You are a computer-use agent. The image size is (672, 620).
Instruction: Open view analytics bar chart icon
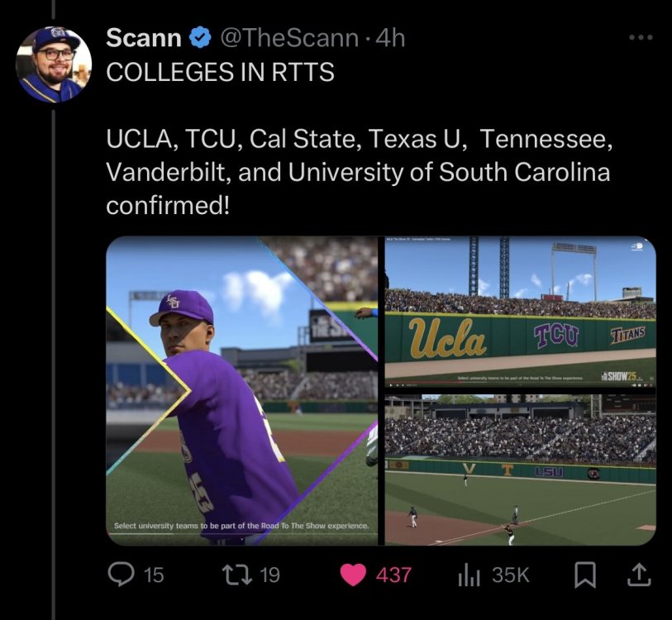click(469, 575)
